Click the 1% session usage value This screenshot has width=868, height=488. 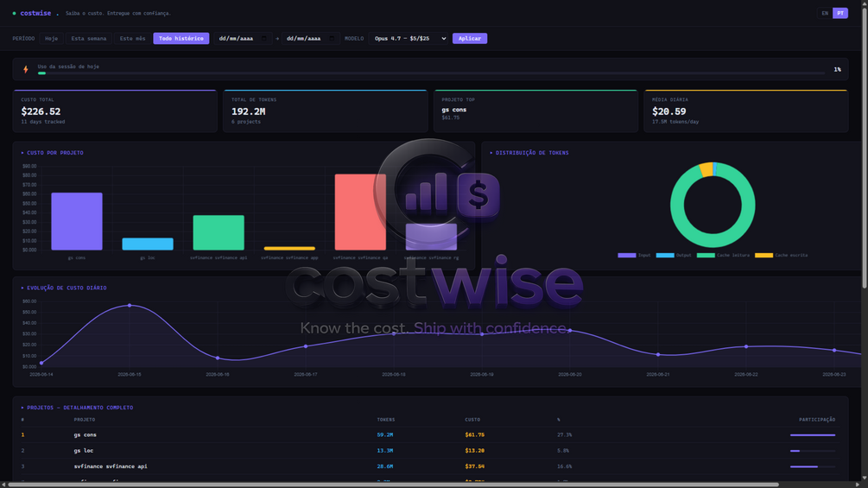click(837, 70)
